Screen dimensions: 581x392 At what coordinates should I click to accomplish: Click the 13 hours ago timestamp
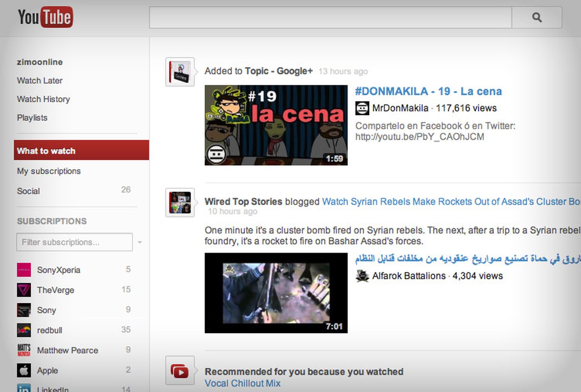(343, 72)
